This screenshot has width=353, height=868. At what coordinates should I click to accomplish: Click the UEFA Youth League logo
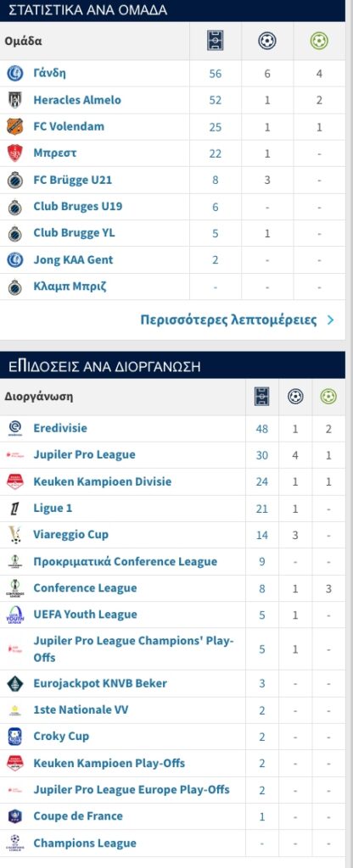[x=15, y=615]
